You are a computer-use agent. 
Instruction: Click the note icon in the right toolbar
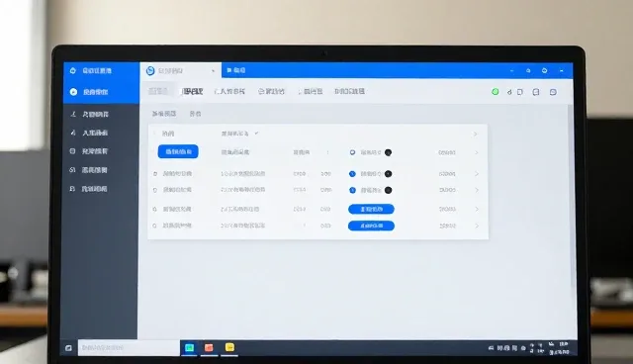(536, 92)
